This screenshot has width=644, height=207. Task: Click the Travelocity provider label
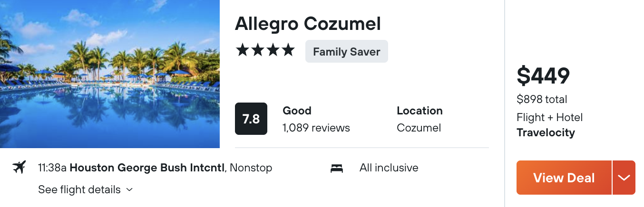pos(546,132)
